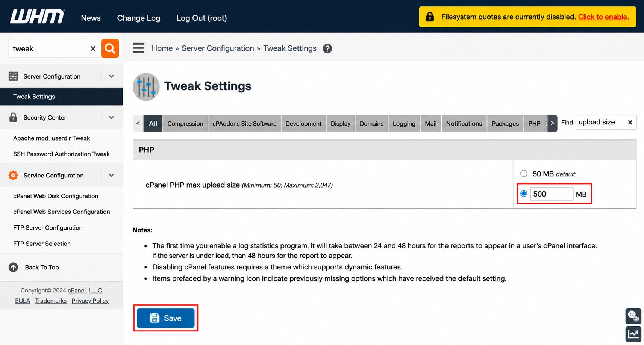Open the cPanel, L.L.C. copyright link
Screen dimensions: 644x345
click(85, 290)
